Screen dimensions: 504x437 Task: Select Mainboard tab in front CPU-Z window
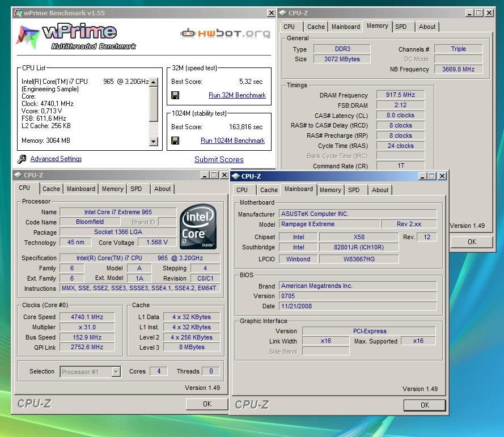pos(299,189)
